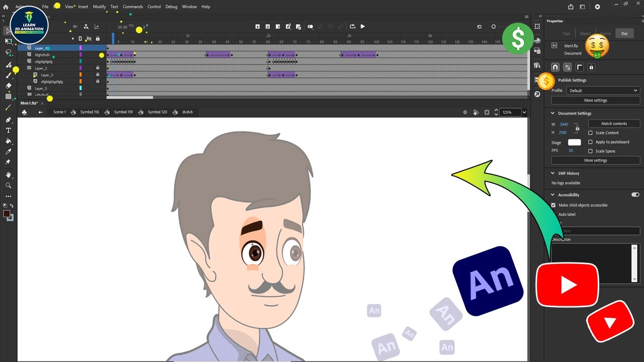Go to Scene 1 in breadcrumb
Screen dimensions: 644x362
pos(59,112)
